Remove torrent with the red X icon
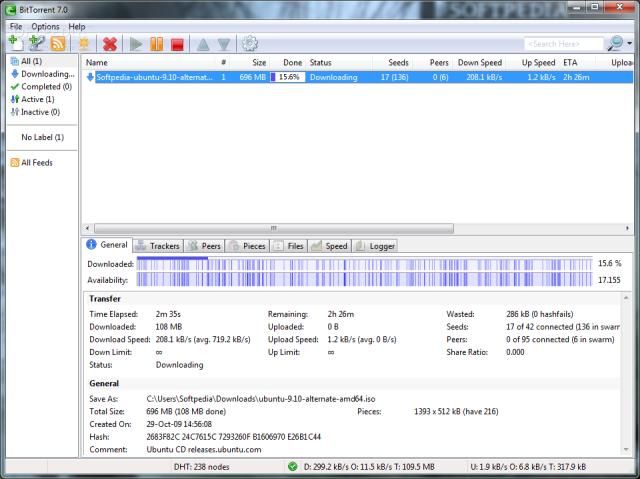The height and width of the screenshot is (479, 640). click(x=110, y=43)
